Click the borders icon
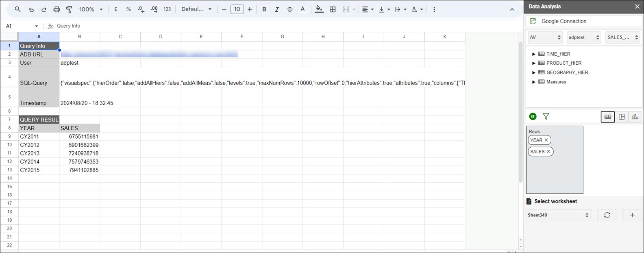Image resolution: width=644 pixels, height=253 pixels. click(333, 9)
